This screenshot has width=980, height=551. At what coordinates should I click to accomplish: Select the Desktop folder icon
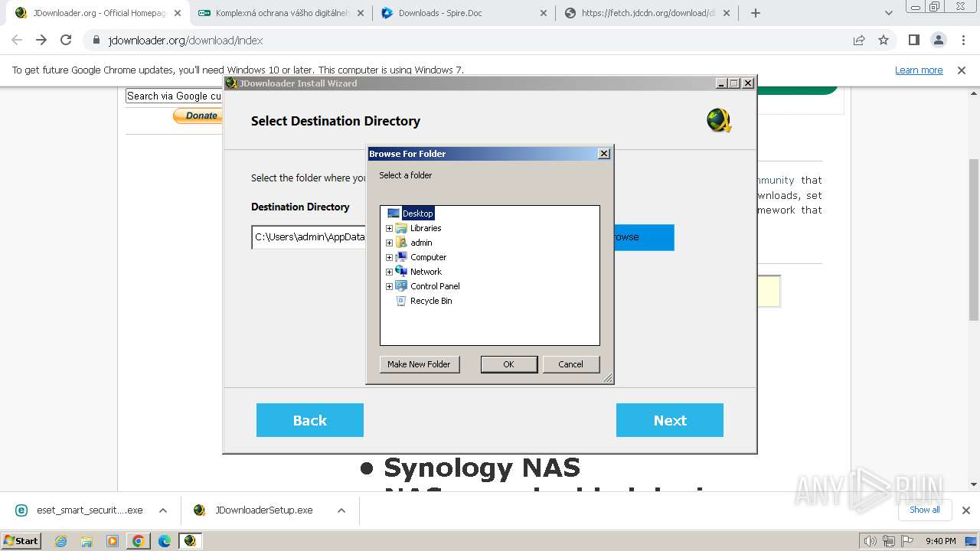[x=394, y=214]
